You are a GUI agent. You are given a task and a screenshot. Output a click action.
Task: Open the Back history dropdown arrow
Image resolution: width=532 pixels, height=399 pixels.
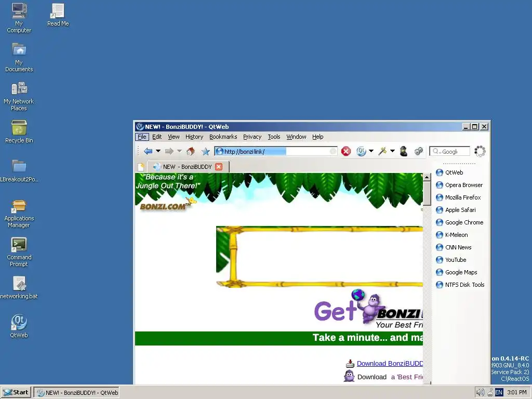158,151
